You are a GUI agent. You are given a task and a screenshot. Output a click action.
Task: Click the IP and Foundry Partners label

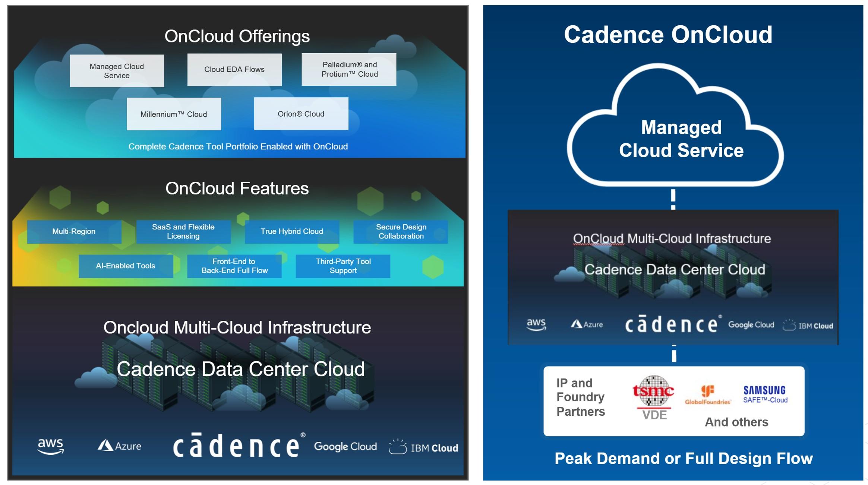tap(581, 397)
